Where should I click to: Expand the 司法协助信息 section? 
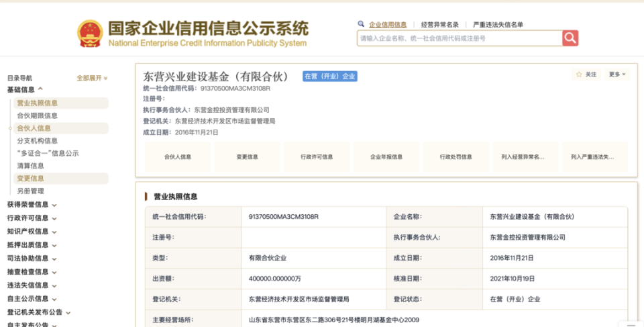click(x=32, y=259)
